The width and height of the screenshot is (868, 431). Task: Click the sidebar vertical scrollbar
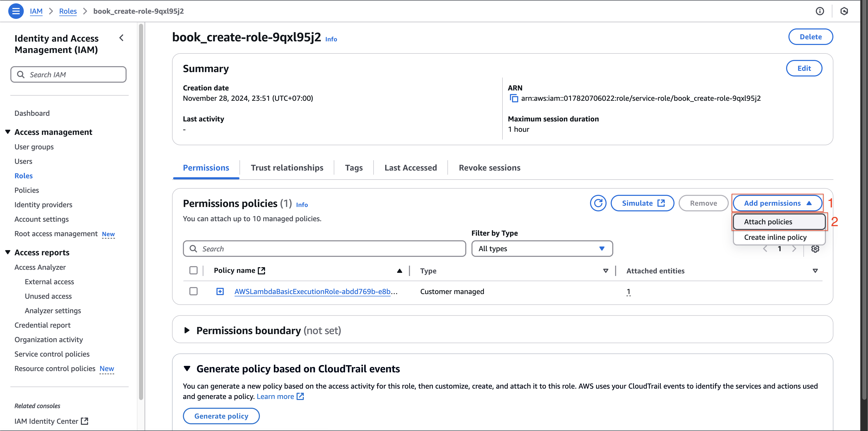[x=141, y=212]
